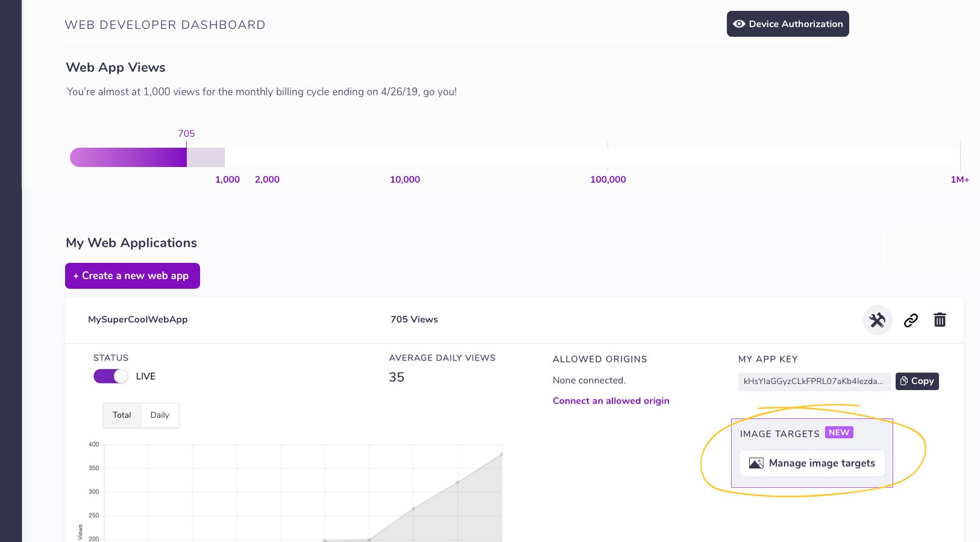Screen dimensions: 980x542
Task: Click the 1,000 views tier label
Action: click(227, 180)
